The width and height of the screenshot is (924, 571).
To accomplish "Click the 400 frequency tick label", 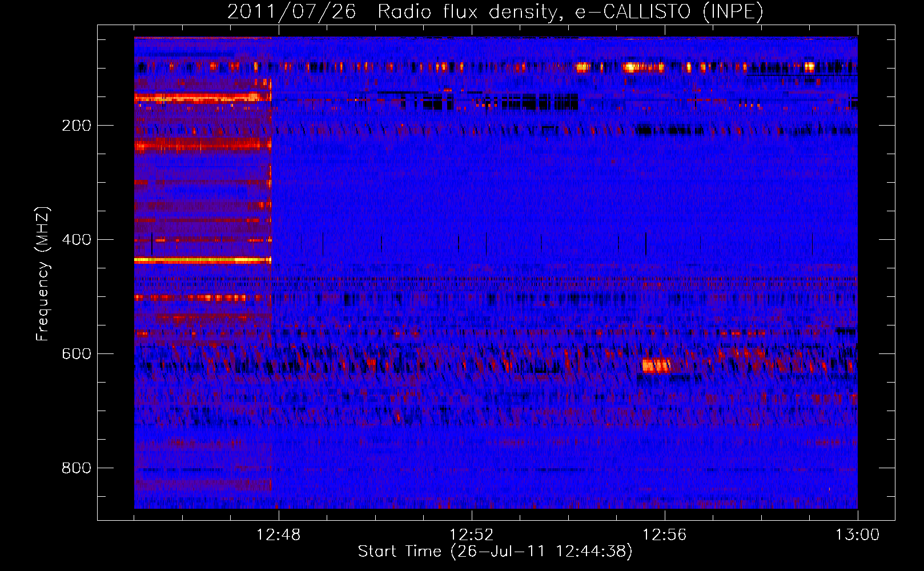I will click(x=77, y=240).
